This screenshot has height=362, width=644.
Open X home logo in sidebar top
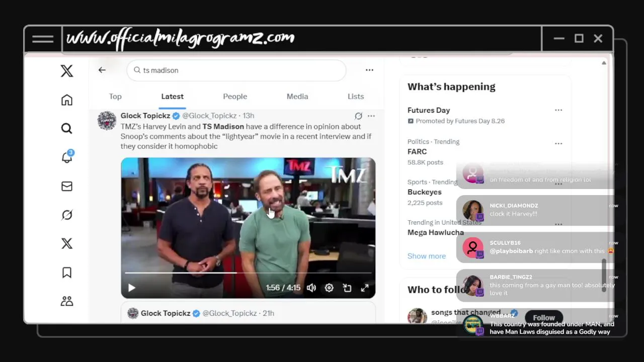(67, 71)
